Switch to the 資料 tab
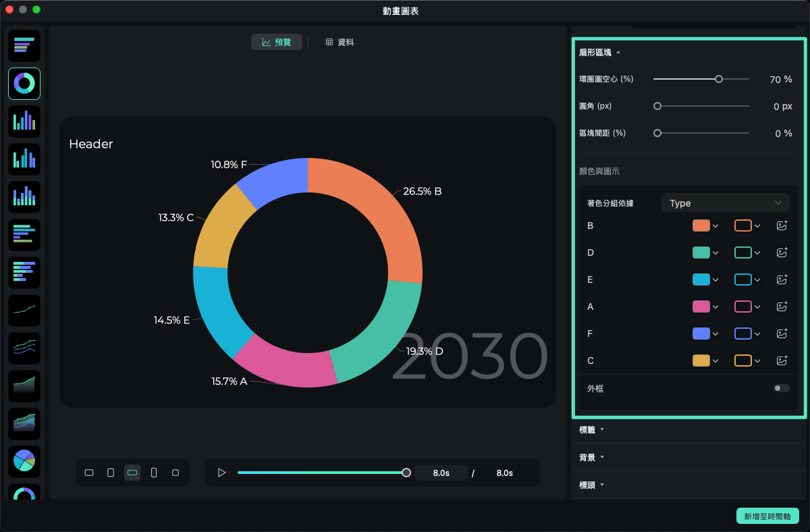This screenshot has width=810, height=532. coord(340,42)
